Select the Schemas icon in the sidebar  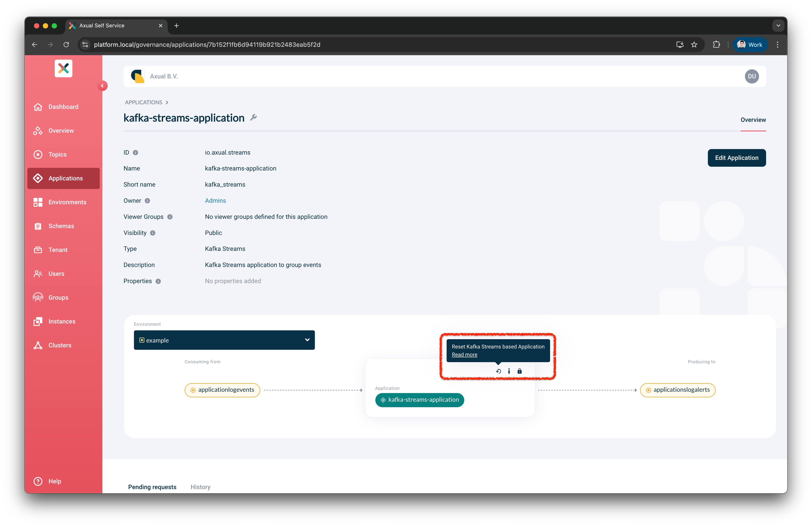point(38,226)
